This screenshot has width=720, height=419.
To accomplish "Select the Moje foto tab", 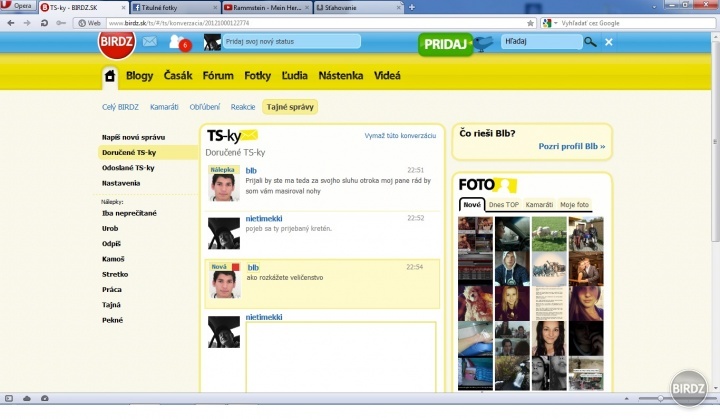I will tap(574, 205).
